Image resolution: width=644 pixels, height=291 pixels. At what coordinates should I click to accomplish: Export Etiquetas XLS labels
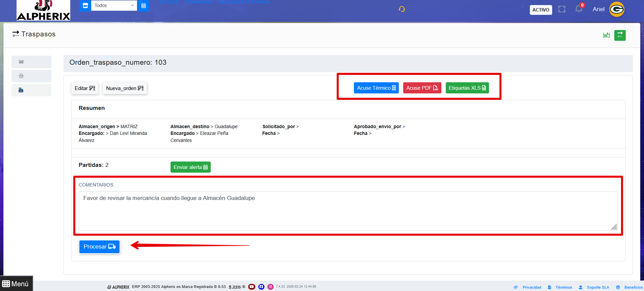click(467, 88)
